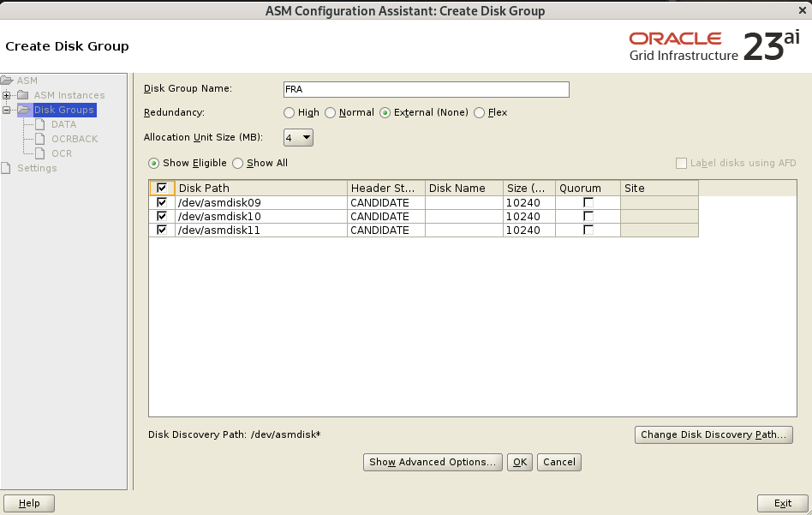Click the Exit button
812x515 pixels.
[x=783, y=503]
